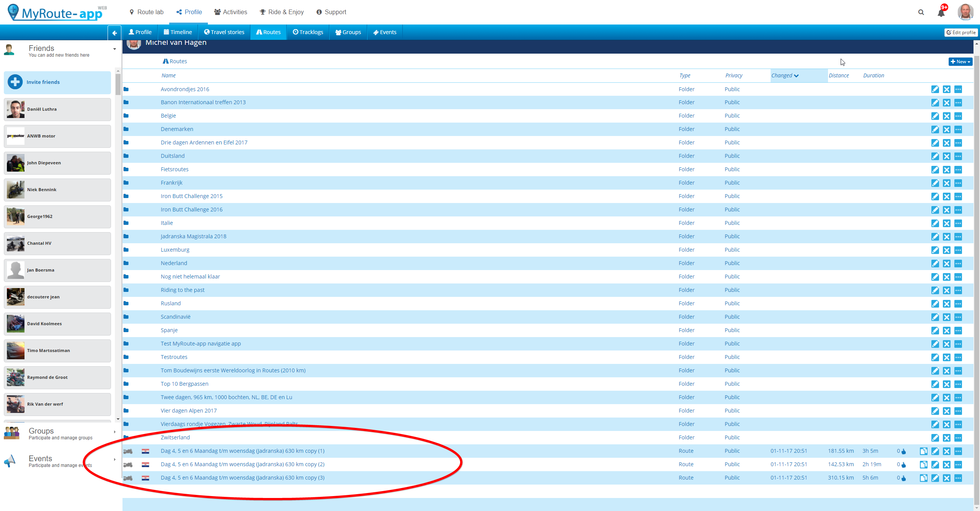Open the notifications bell
980x511 pixels.
coord(941,13)
